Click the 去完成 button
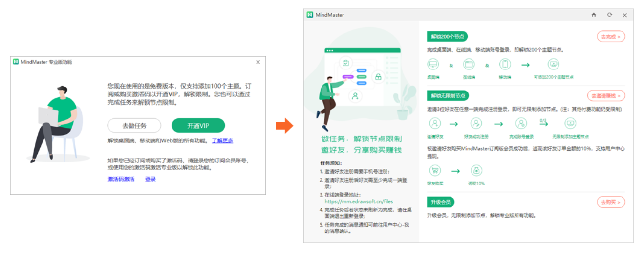 click(x=611, y=36)
